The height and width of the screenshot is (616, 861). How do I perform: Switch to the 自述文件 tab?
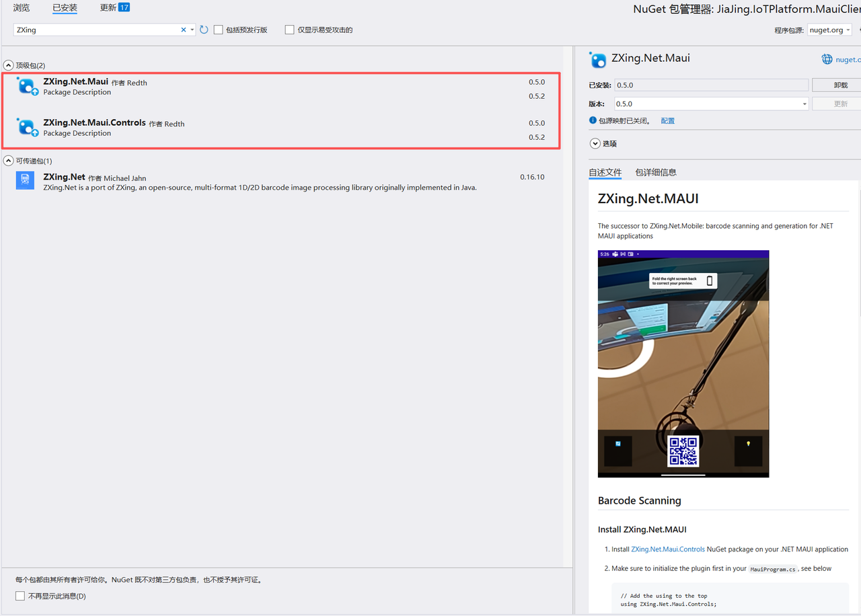(605, 172)
